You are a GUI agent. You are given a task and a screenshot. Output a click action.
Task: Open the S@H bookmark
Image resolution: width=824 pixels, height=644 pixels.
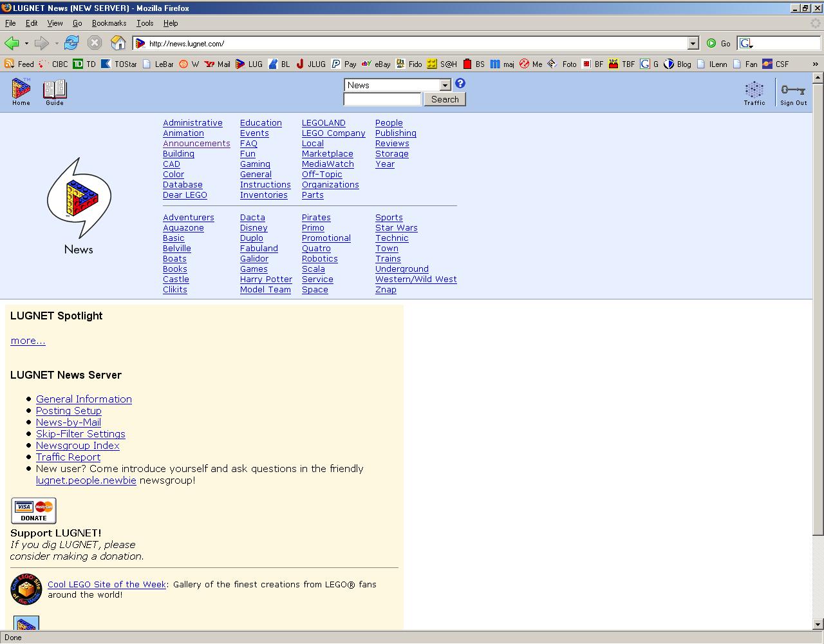pos(442,64)
